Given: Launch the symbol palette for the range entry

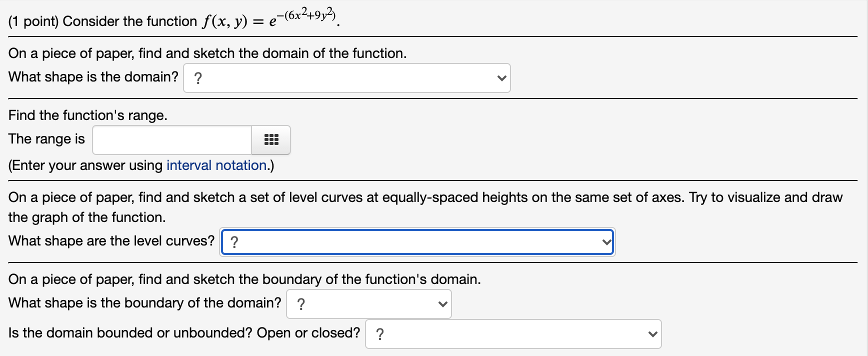Looking at the screenshot, I should coord(270,140).
